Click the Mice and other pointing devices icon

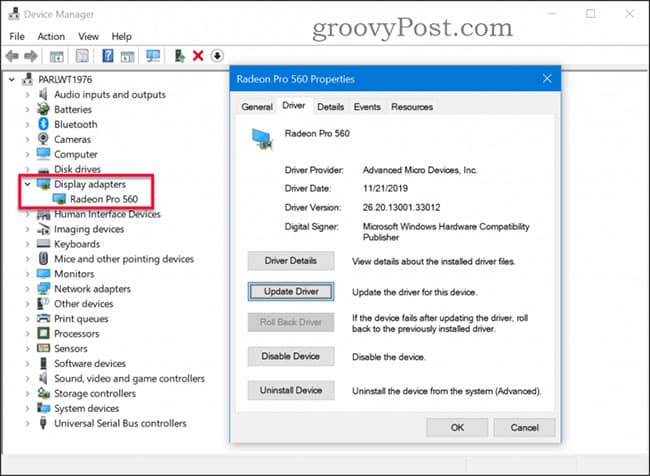click(43, 258)
